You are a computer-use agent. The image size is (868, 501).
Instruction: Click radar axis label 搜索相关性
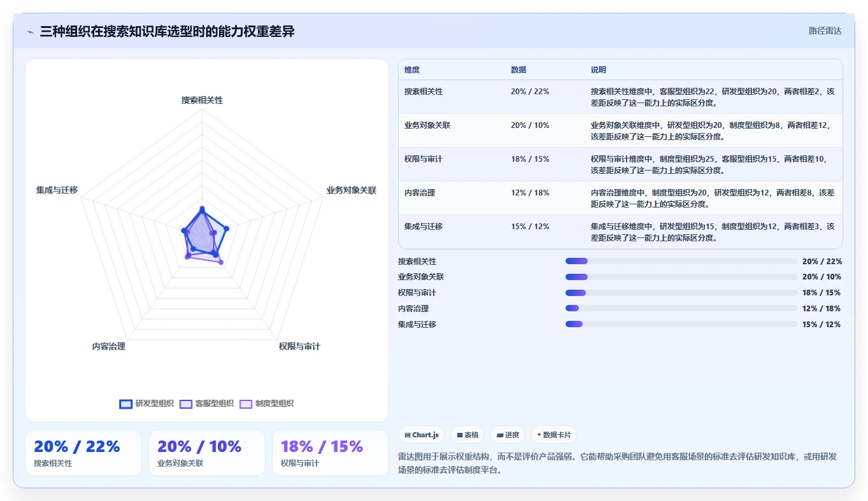click(x=203, y=101)
